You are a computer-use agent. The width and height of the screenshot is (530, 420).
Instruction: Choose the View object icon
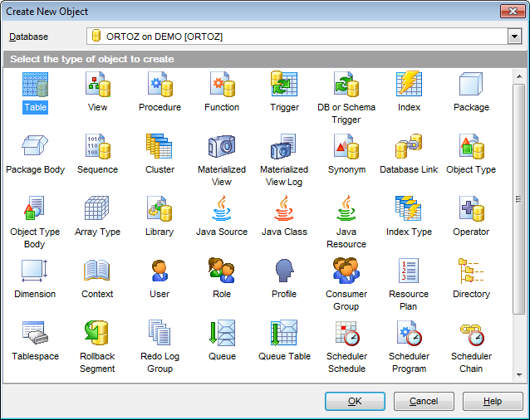click(x=98, y=85)
